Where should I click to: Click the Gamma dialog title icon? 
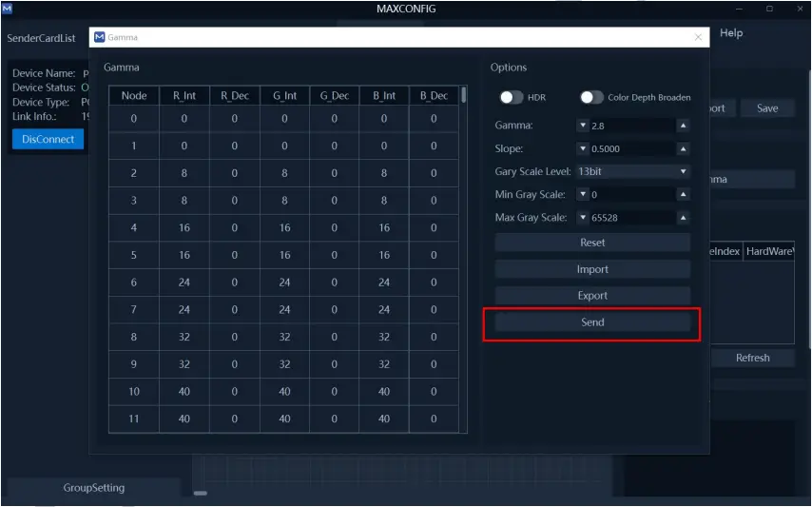[x=100, y=37]
